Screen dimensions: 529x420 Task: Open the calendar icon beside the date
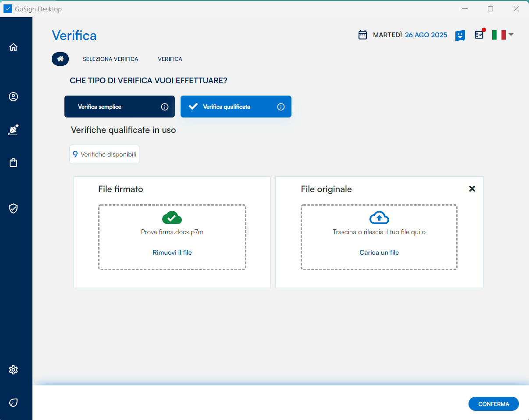[x=362, y=35]
